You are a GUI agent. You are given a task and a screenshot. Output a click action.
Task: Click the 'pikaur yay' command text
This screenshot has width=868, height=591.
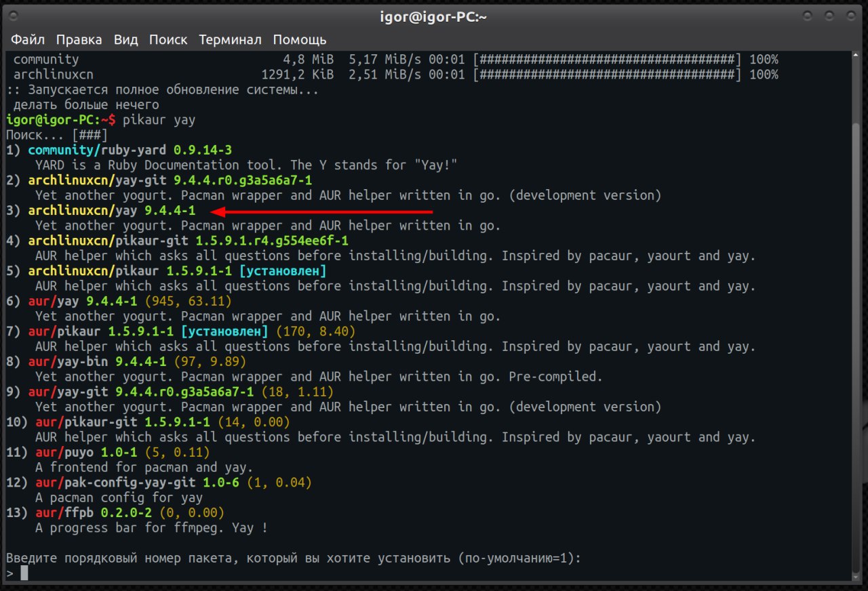point(159,120)
